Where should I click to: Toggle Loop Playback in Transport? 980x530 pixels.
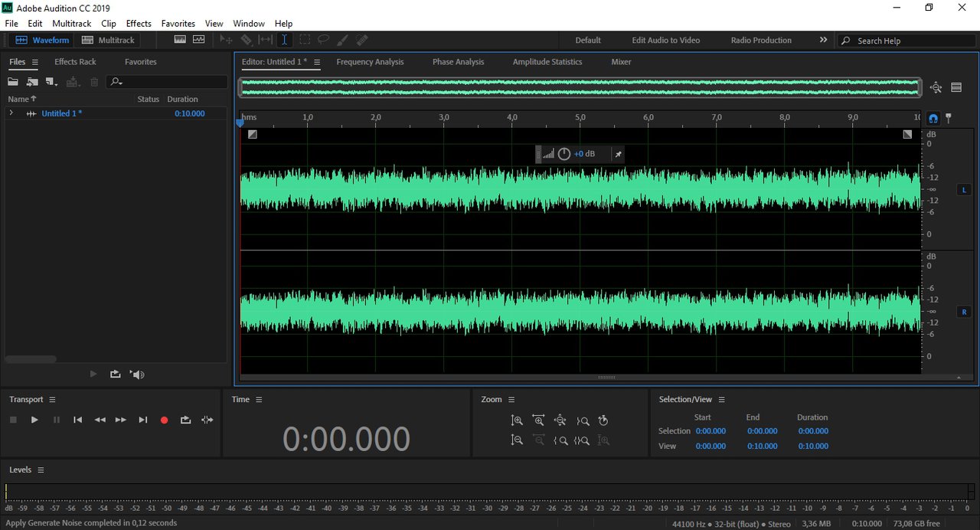tap(185, 420)
